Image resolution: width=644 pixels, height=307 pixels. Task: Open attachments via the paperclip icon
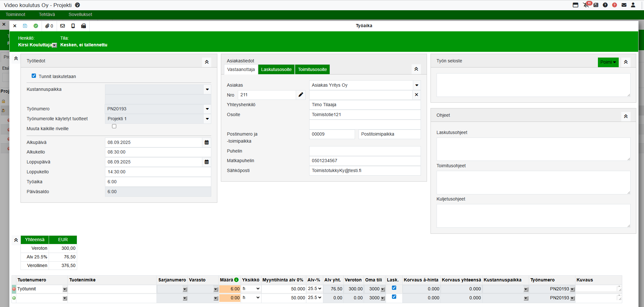(x=48, y=26)
